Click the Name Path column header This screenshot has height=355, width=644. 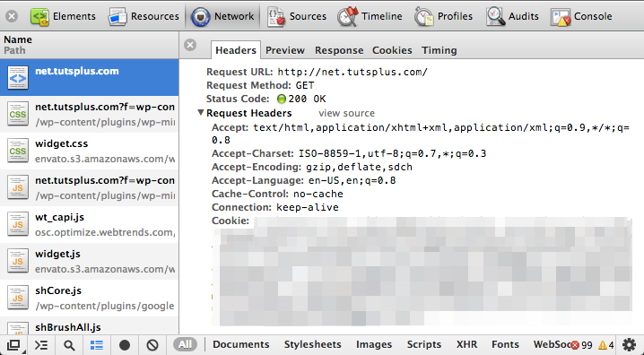coord(90,45)
